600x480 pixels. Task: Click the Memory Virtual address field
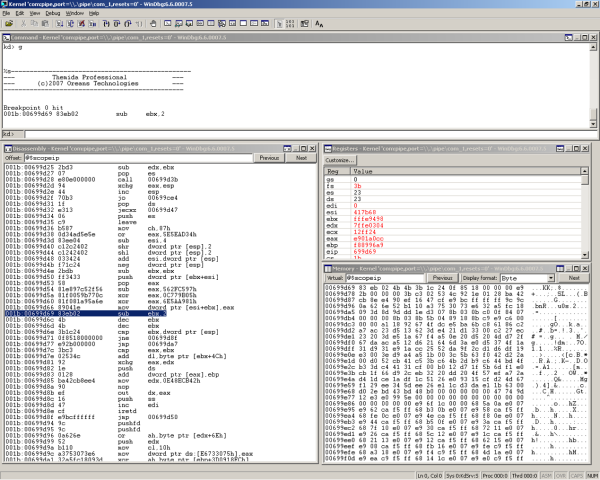[x=385, y=278]
